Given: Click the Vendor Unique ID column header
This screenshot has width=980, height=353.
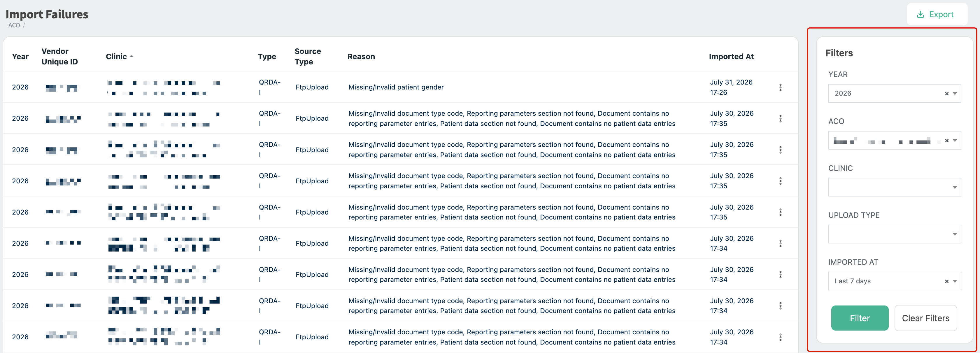Looking at the screenshot, I should (x=60, y=56).
